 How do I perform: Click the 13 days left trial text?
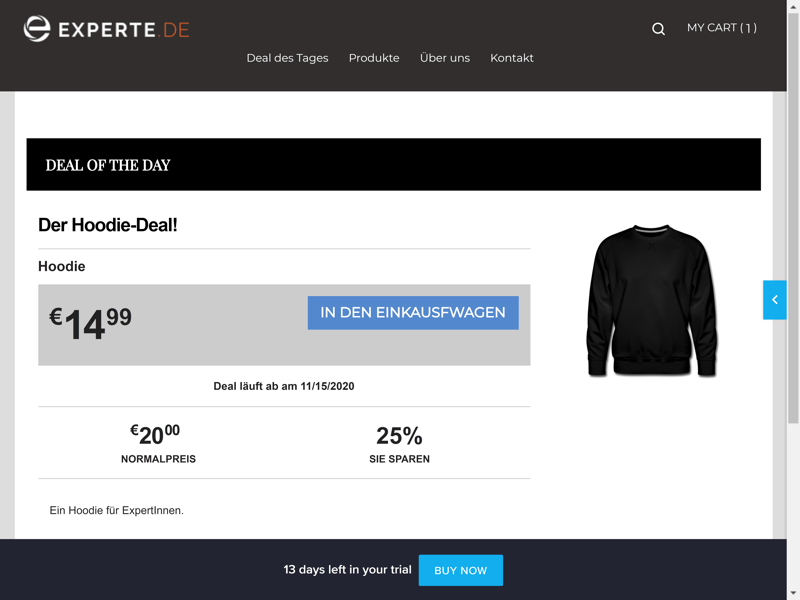pyautogui.click(x=347, y=570)
